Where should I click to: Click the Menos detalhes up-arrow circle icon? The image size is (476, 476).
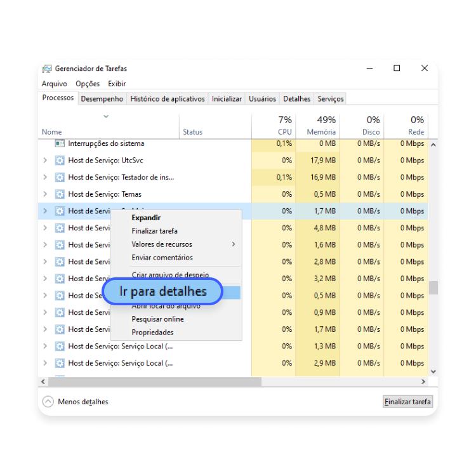coord(48,402)
